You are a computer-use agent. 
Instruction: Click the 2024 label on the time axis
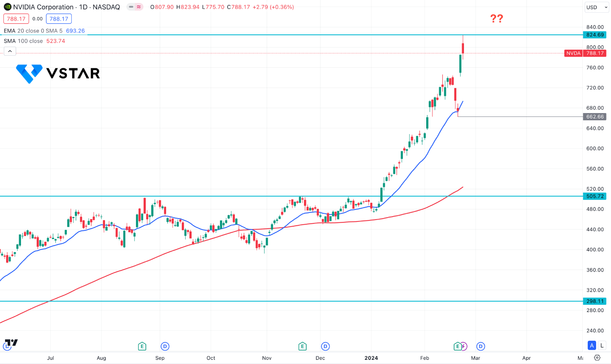coord(371,358)
